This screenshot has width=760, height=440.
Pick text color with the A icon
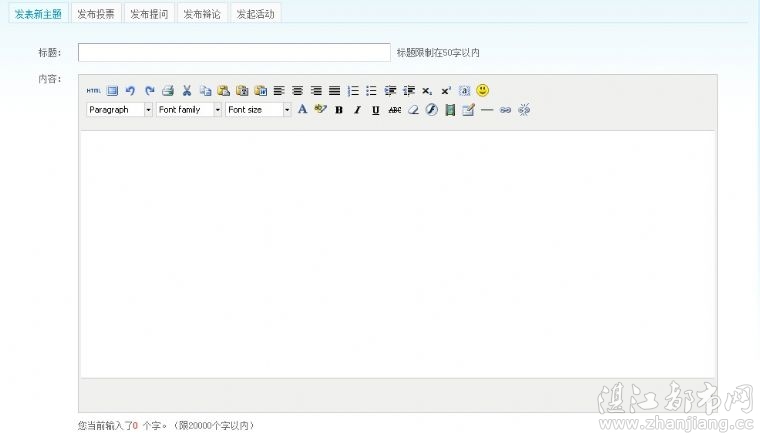[302, 110]
